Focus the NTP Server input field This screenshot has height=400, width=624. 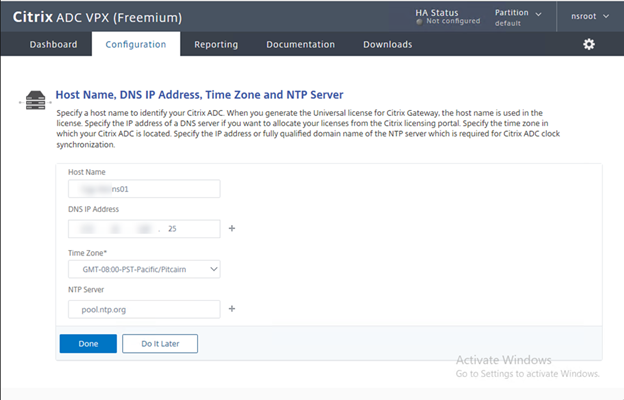pos(144,309)
